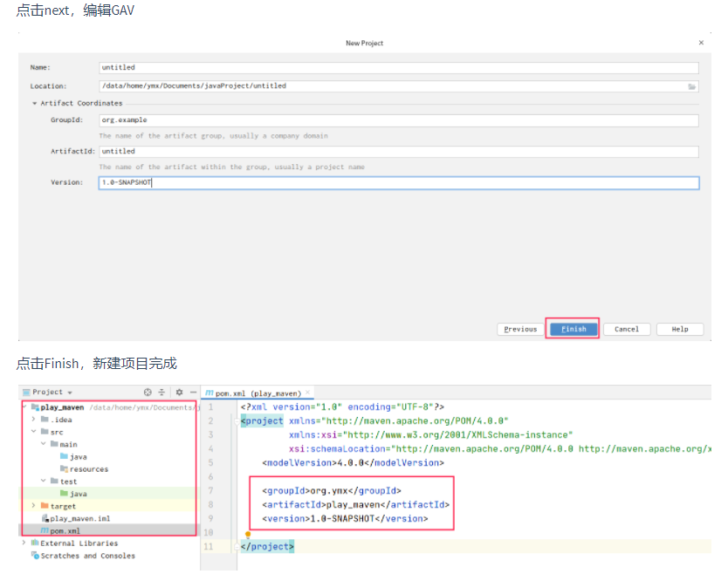This screenshot has height=574, width=728.
Task: Close the New Project dialog
Action: coord(701,43)
